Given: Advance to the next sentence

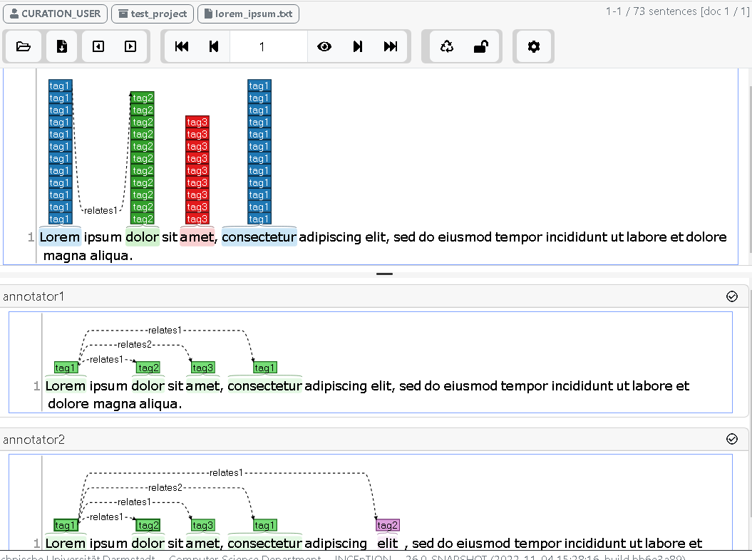Looking at the screenshot, I should coord(358,46).
